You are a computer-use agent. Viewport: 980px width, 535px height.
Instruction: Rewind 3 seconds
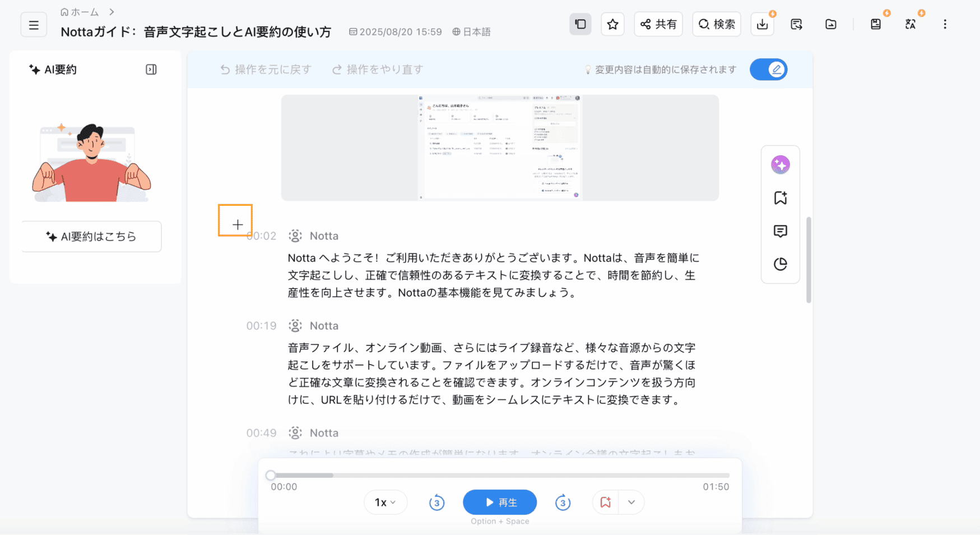(x=436, y=502)
